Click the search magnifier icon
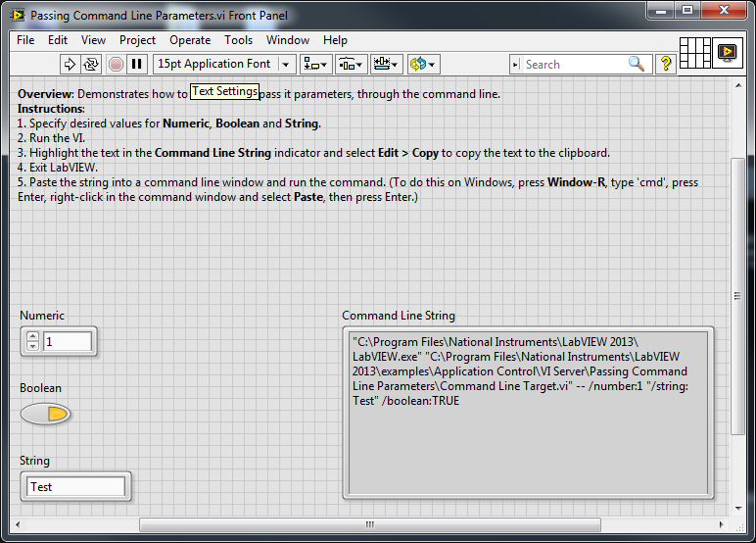Viewport: 756px width, 543px height. coord(637,64)
